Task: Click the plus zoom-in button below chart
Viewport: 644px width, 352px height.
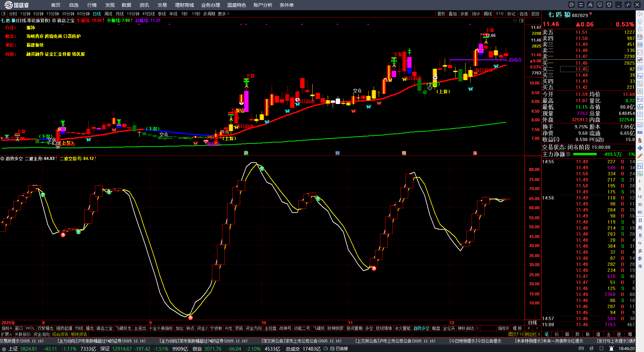Action: click(529, 328)
